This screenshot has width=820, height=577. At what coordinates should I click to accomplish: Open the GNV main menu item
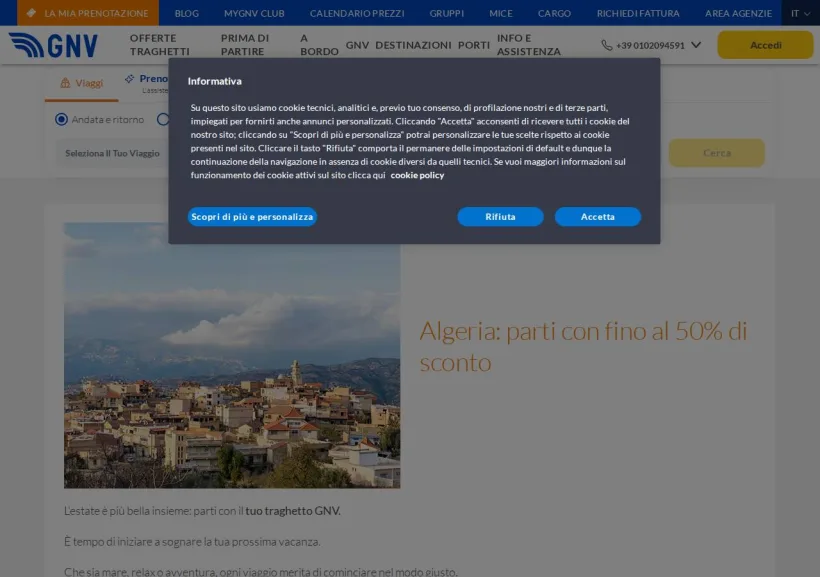pyautogui.click(x=357, y=45)
